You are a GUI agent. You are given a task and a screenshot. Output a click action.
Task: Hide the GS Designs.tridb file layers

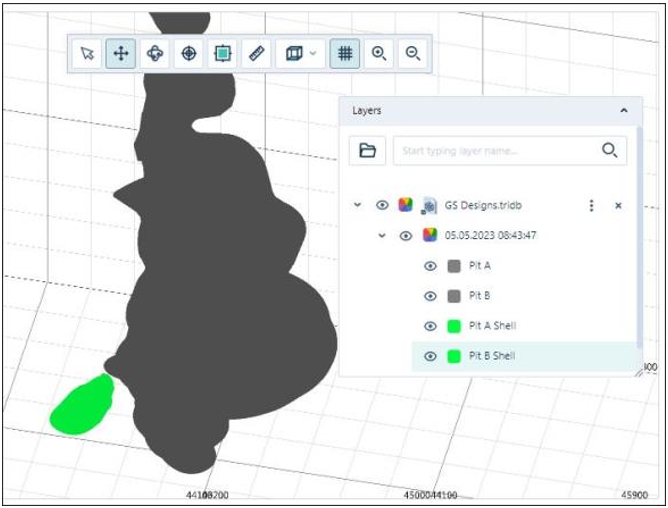[382, 205]
